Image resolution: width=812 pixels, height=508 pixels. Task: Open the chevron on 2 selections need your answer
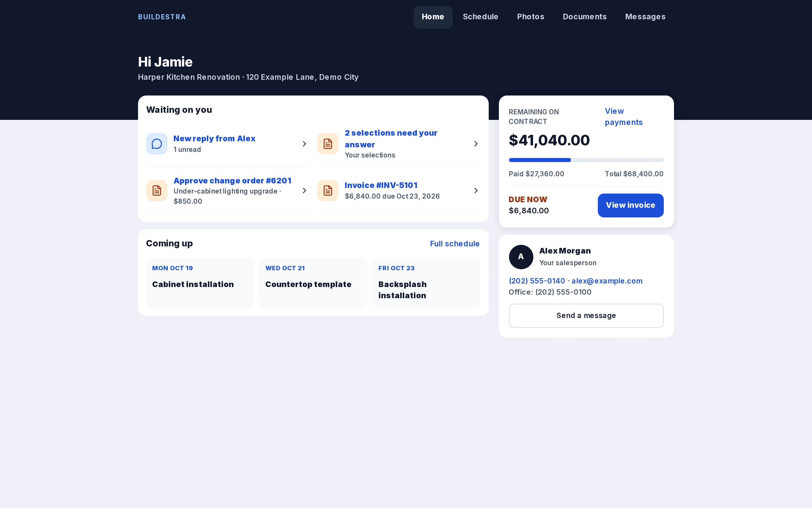(476, 144)
